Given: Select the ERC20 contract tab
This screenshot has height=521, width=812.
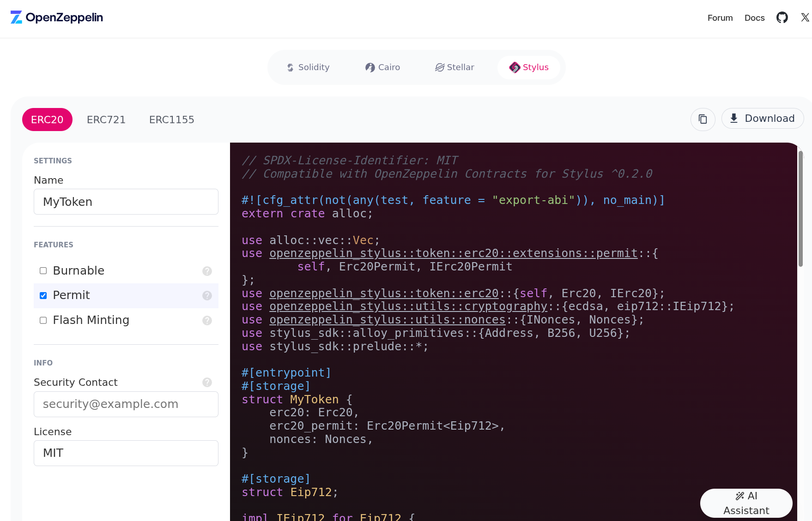Looking at the screenshot, I should 47,120.
